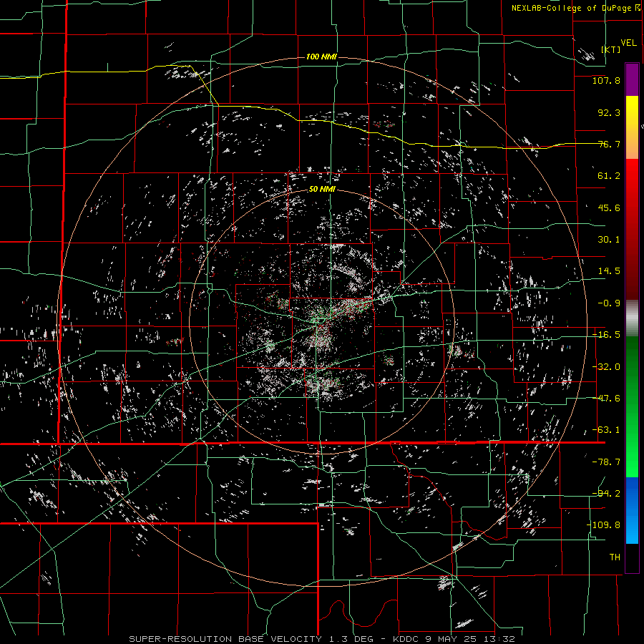Click the 14.5 scale value

click(x=609, y=271)
